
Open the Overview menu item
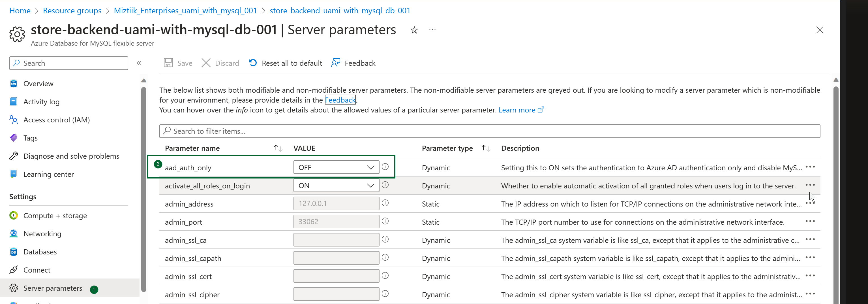pos(38,84)
